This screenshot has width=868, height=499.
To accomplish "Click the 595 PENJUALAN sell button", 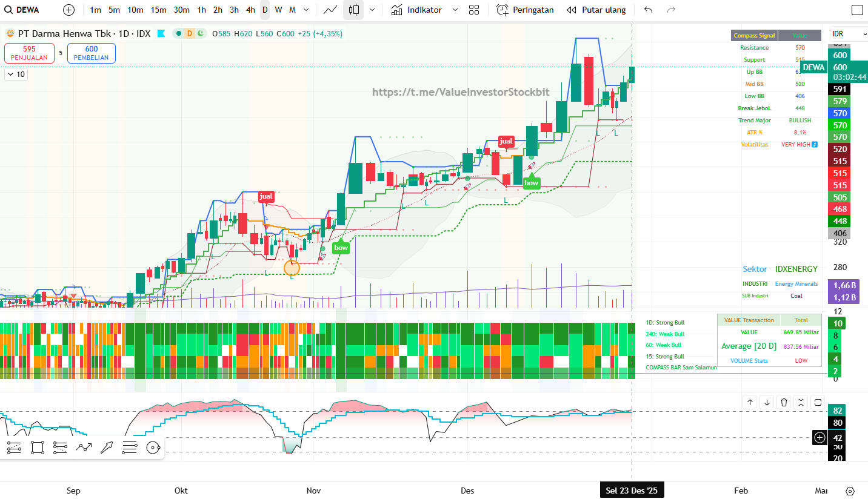I will click(29, 53).
